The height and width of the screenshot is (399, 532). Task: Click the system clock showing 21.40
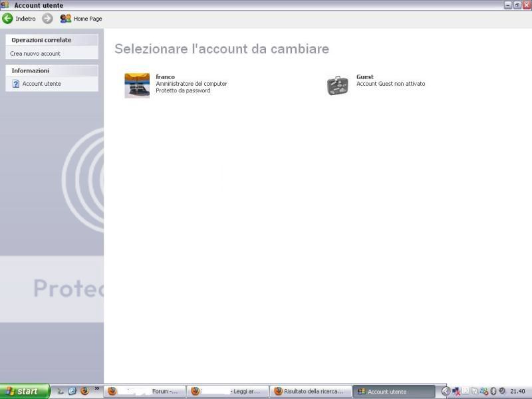pyautogui.click(x=517, y=392)
